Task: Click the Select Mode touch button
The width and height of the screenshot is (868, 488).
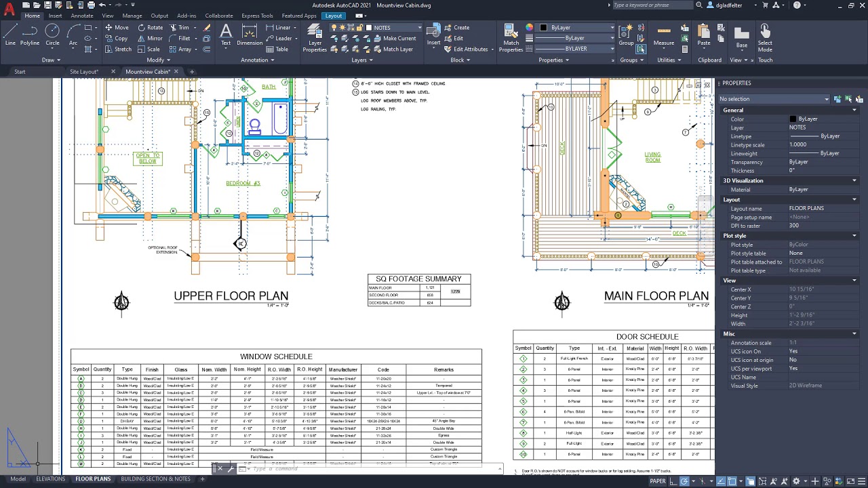Action: [765, 37]
